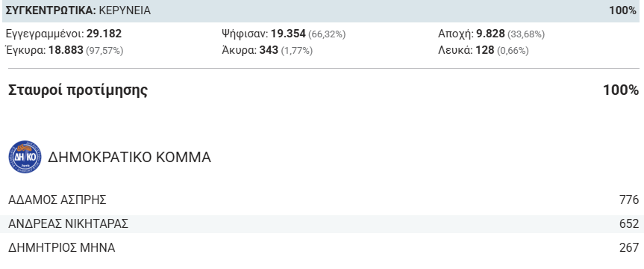The height and width of the screenshot is (269, 644).
Task: Click the 100% beside Σταυροί προτίμησης
Action: [621, 90]
